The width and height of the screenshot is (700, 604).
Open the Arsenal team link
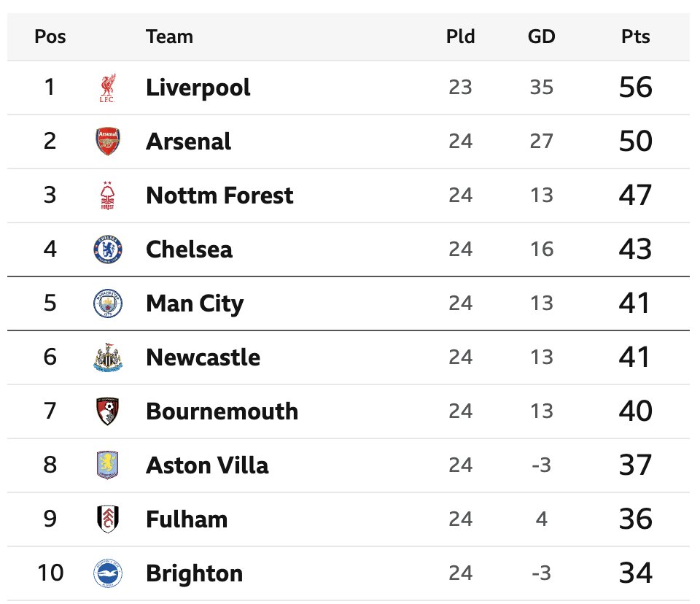[188, 142]
